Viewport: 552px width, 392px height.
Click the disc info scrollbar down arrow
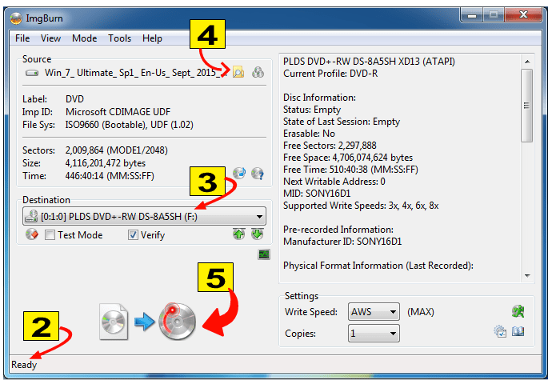point(527,275)
